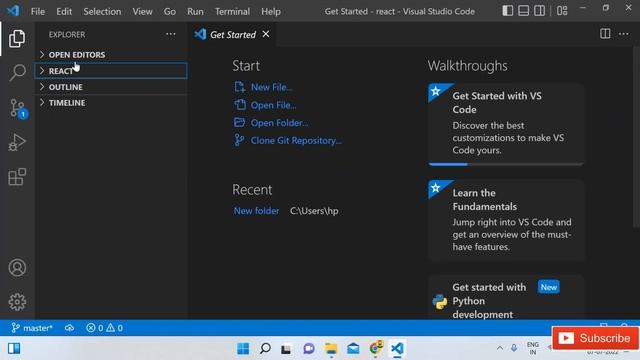Toggle secondary side bar layout icon
The image size is (640, 360).
click(539, 11)
